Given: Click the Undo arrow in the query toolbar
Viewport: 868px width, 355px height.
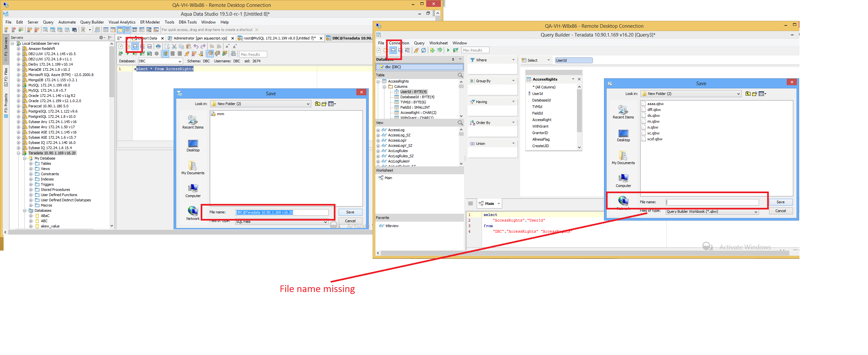Looking at the screenshot, I should (196, 46).
